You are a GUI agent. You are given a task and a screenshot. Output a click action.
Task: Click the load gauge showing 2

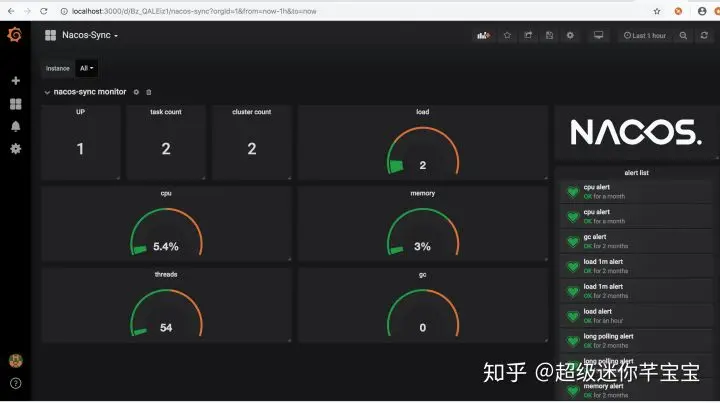click(x=422, y=151)
